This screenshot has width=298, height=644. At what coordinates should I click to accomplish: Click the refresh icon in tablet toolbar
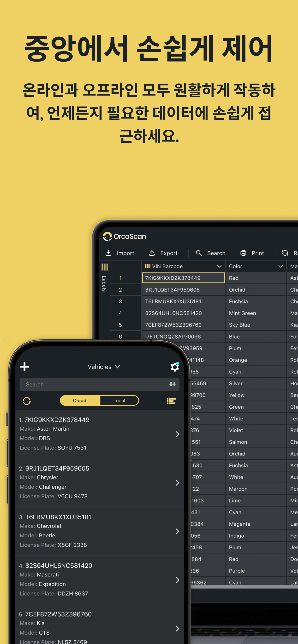click(285, 253)
